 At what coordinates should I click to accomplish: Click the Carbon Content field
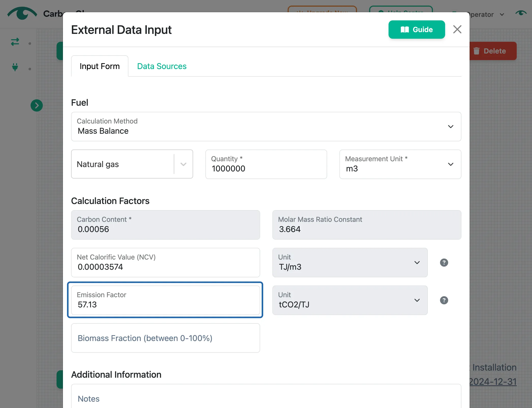(166, 225)
